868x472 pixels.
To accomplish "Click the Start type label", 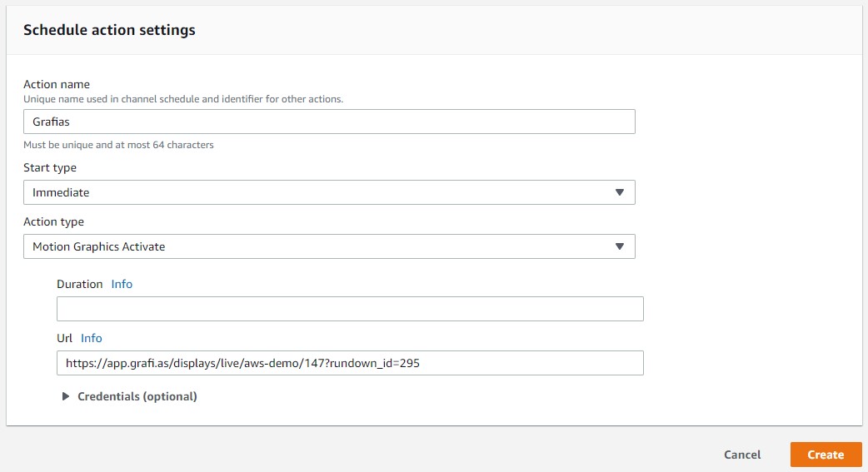I will 50,167.
